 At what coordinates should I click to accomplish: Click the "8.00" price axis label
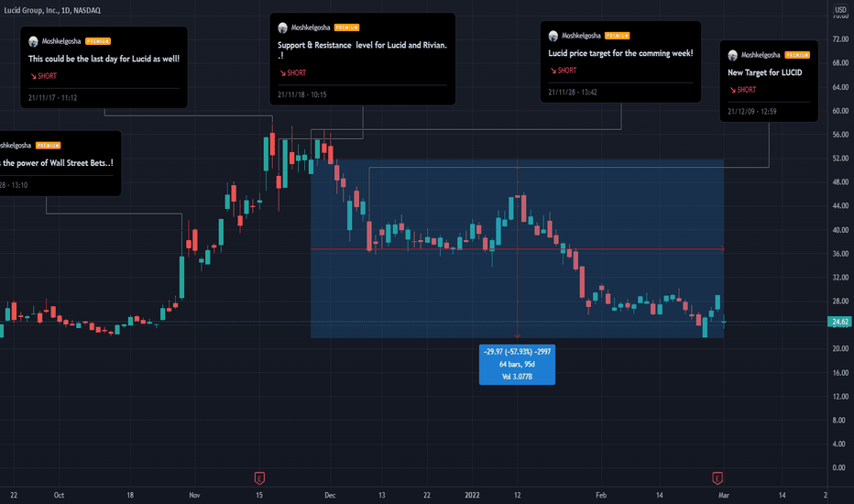point(840,420)
